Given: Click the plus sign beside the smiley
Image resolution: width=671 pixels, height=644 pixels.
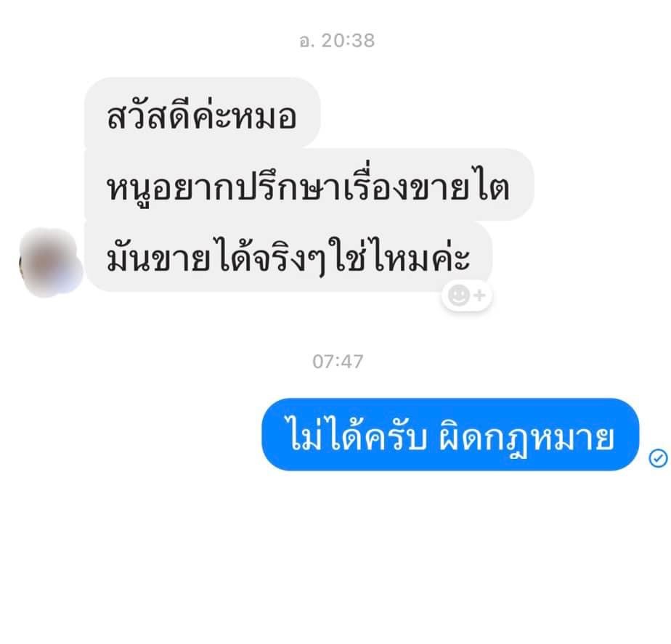Looking at the screenshot, I should point(480,295).
